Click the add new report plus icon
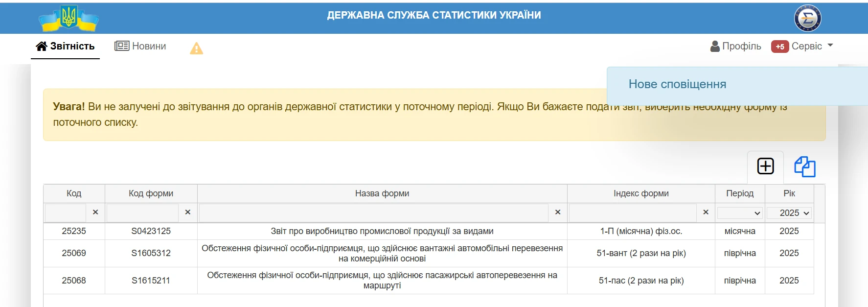The width and height of the screenshot is (868, 307). (765, 166)
